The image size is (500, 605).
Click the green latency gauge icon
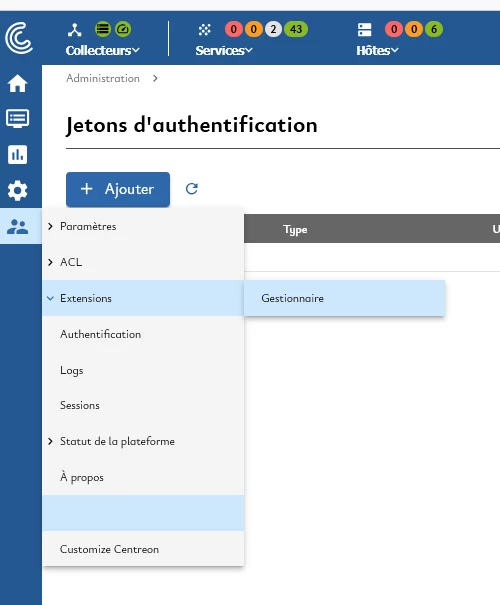(123, 29)
